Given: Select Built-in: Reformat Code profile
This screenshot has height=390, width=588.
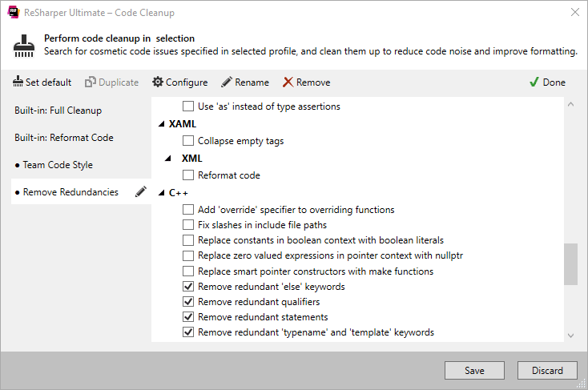Looking at the screenshot, I should (64, 138).
